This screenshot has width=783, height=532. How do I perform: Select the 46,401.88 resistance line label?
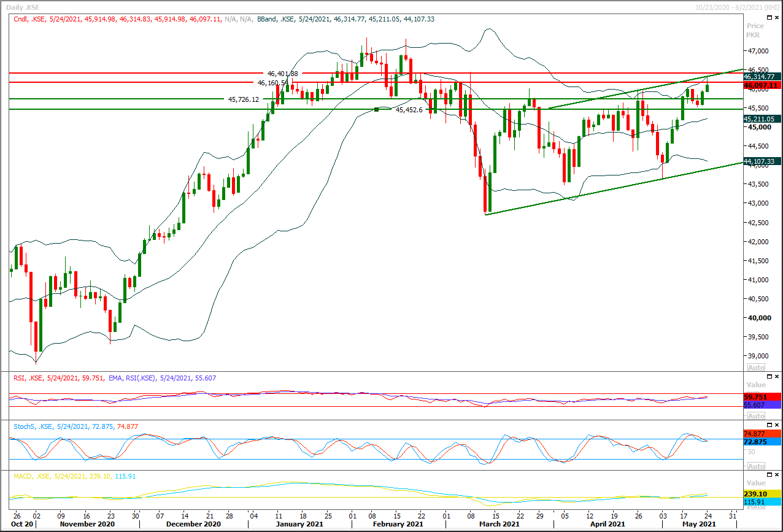[x=282, y=74]
